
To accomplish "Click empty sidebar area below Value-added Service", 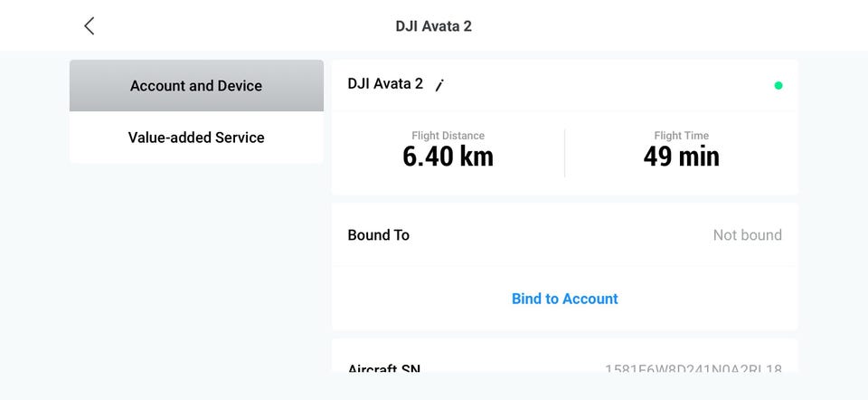I will click(196, 271).
